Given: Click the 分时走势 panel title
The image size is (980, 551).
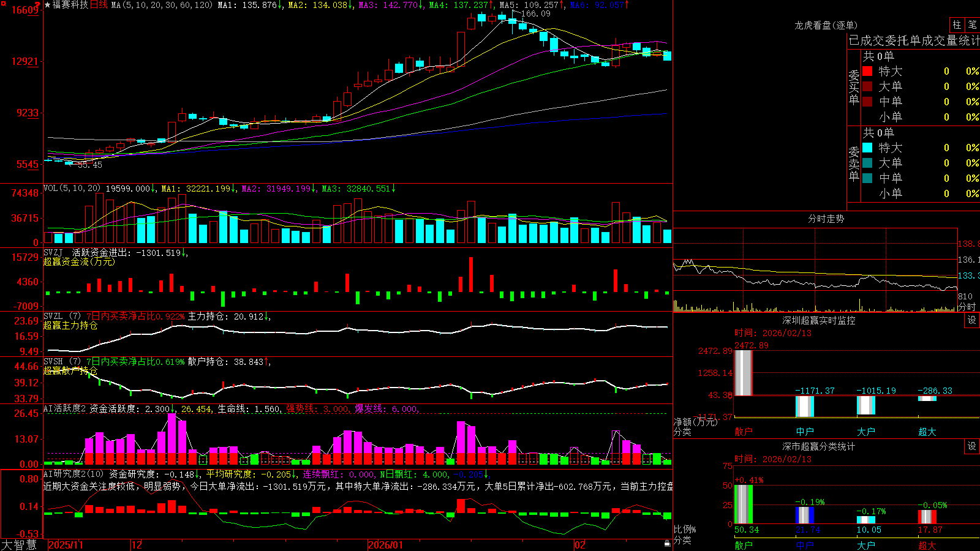Looking at the screenshot, I should [826, 219].
